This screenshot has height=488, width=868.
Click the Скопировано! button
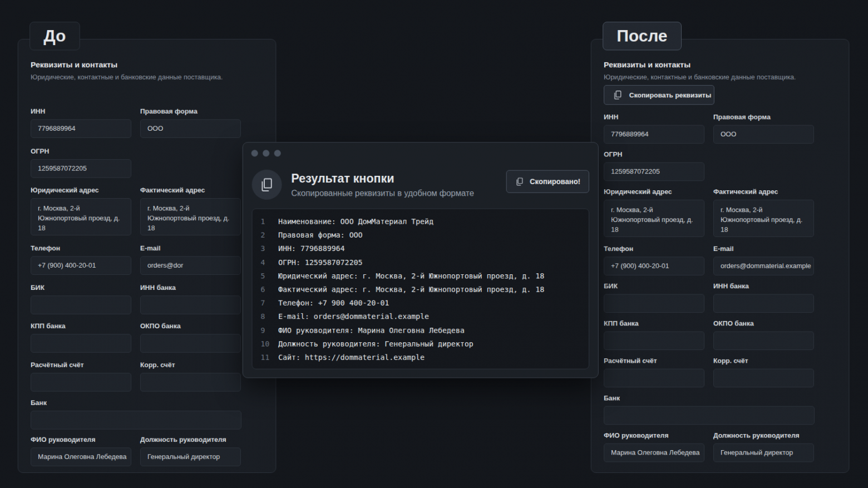548,181
